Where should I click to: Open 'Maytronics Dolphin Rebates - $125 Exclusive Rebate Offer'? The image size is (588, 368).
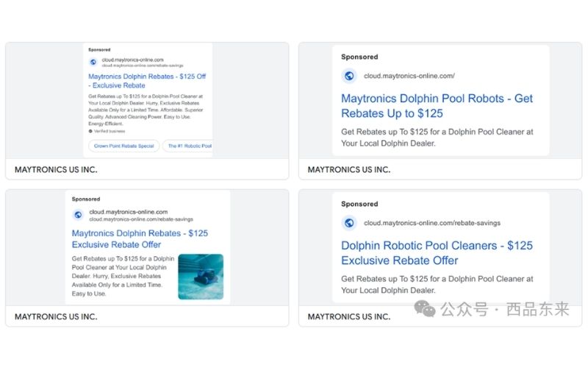click(140, 238)
